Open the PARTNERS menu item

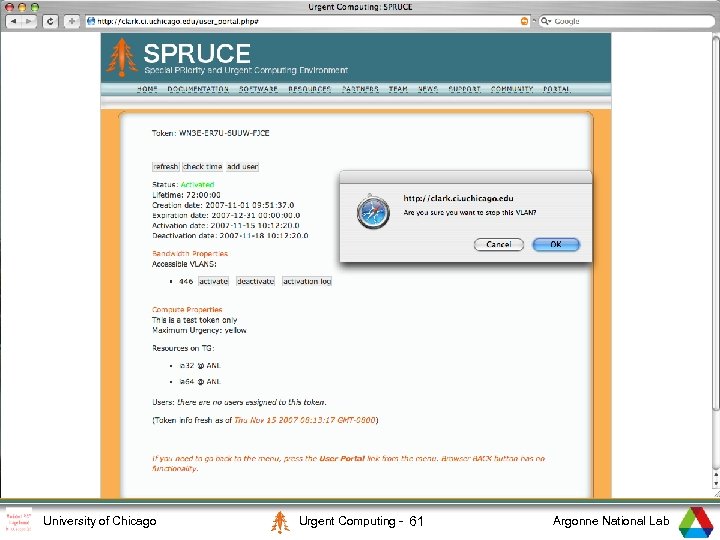[360, 89]
